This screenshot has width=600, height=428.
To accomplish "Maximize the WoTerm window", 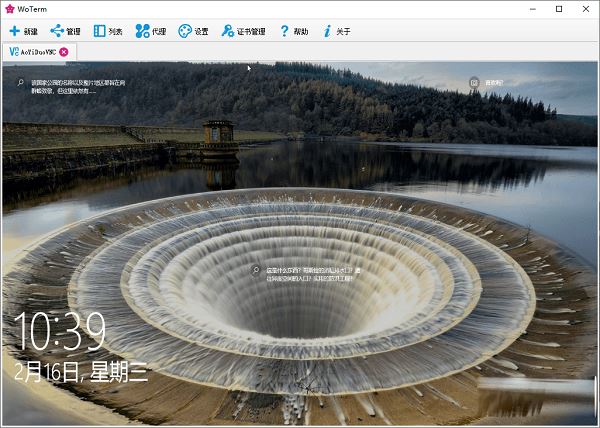I will coord(559,9).
